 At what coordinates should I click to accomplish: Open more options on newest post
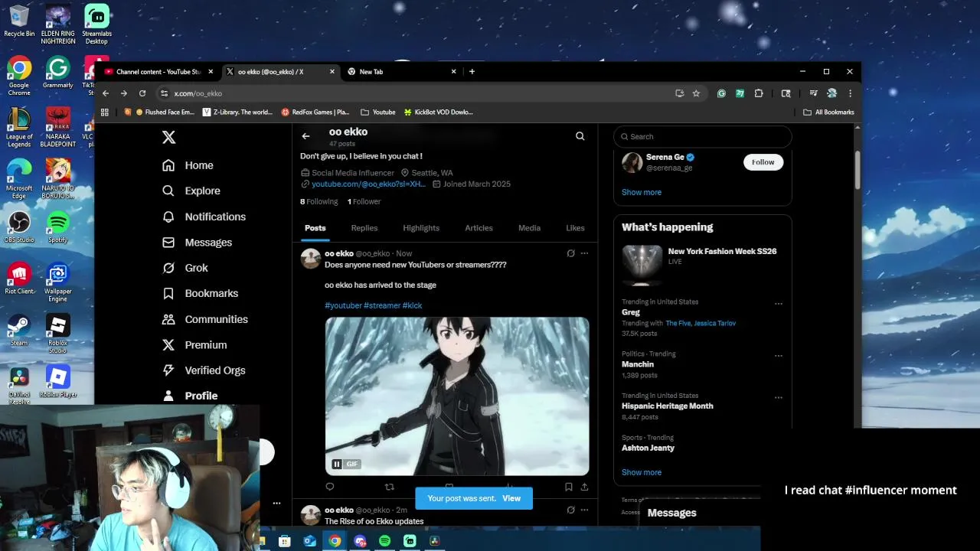coord(584,253)
